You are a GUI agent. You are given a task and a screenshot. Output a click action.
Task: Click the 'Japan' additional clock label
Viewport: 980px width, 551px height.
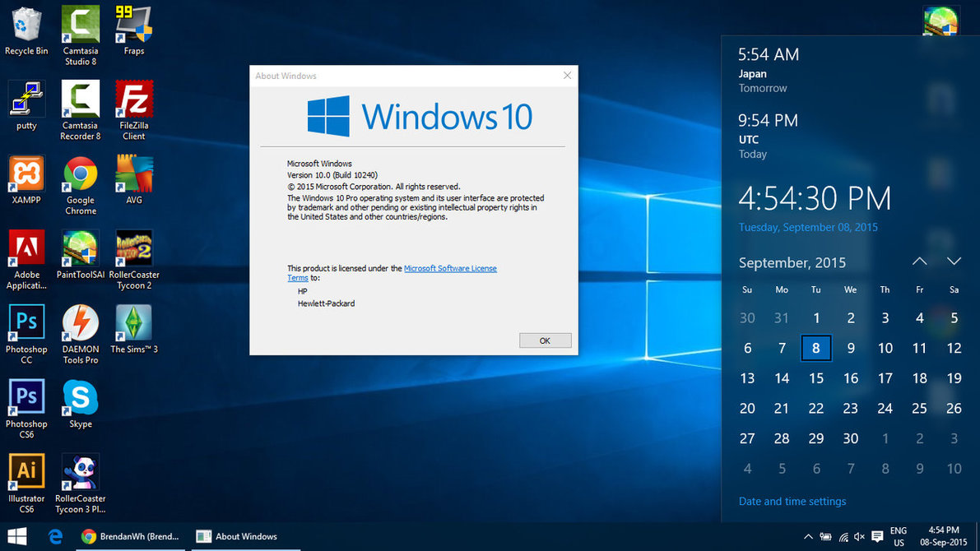pos(753,74)
